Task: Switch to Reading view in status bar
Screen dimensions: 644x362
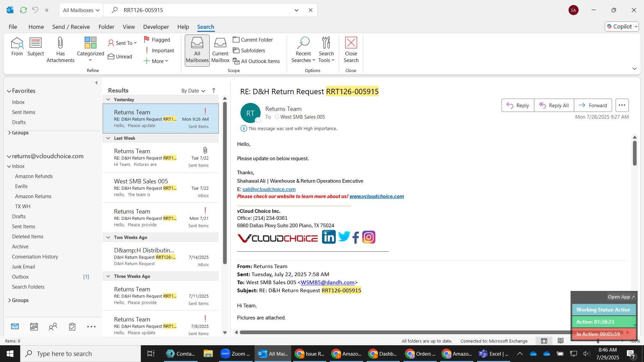Action: pos(560,341)
